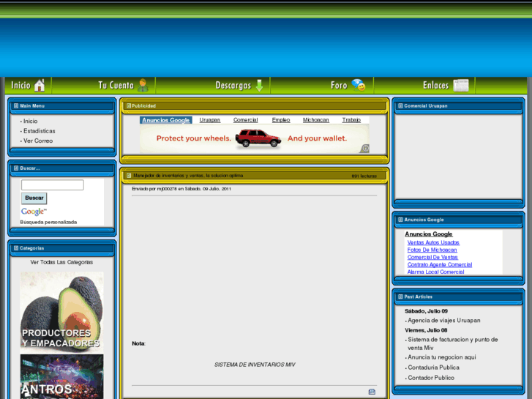Viewport: 532px width, 399px height.
Task: Open Contaduria Publica article
Action: (433, 368)
